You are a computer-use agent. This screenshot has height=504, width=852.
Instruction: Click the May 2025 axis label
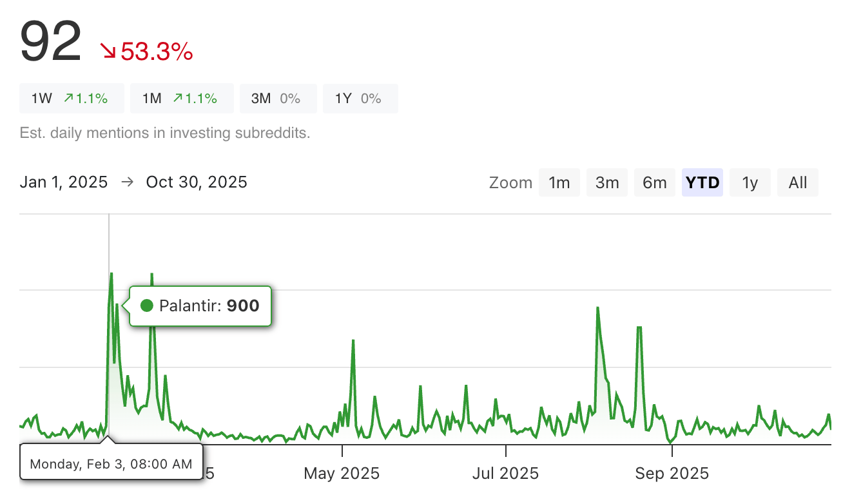tap(342, 474)
